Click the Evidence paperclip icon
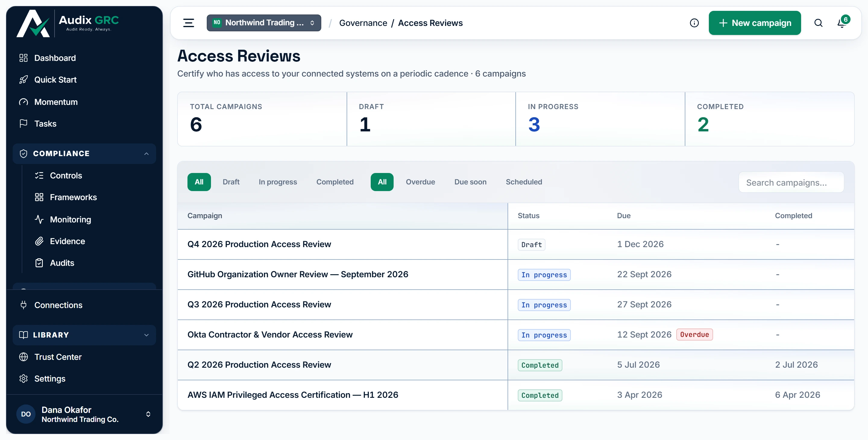868x440 pixels. [x=39, y=241]
